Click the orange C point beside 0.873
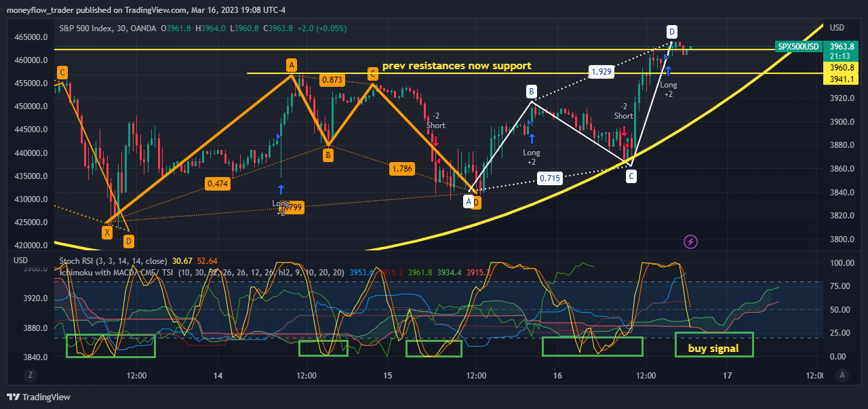The image size is (868, 409). click(373, 73)
